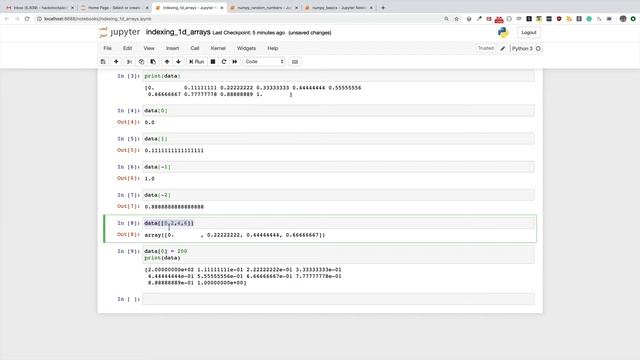This screenshot has height=360, width=640.
Task: Click the Python 3 kernel indicator
Action: [526, 49]
